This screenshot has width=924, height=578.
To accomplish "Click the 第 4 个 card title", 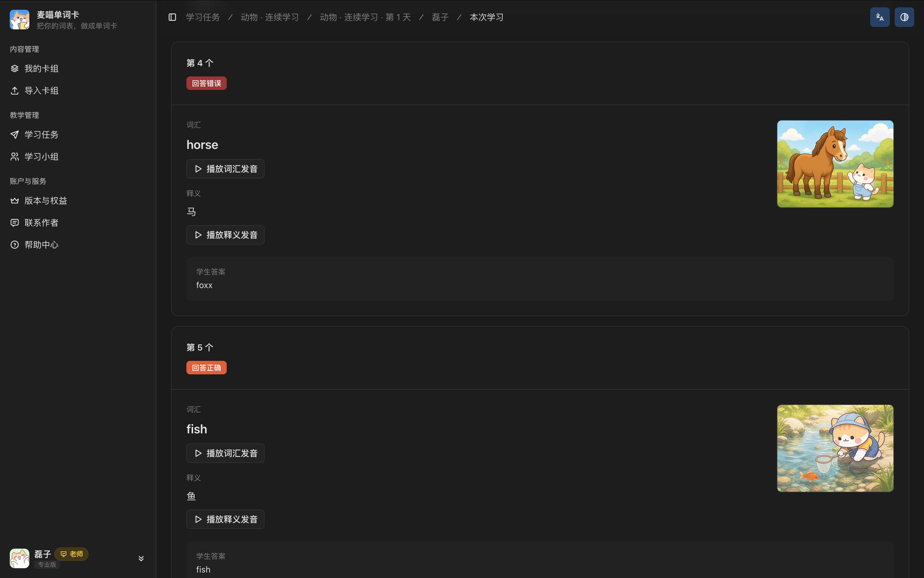I will point(200,63).
